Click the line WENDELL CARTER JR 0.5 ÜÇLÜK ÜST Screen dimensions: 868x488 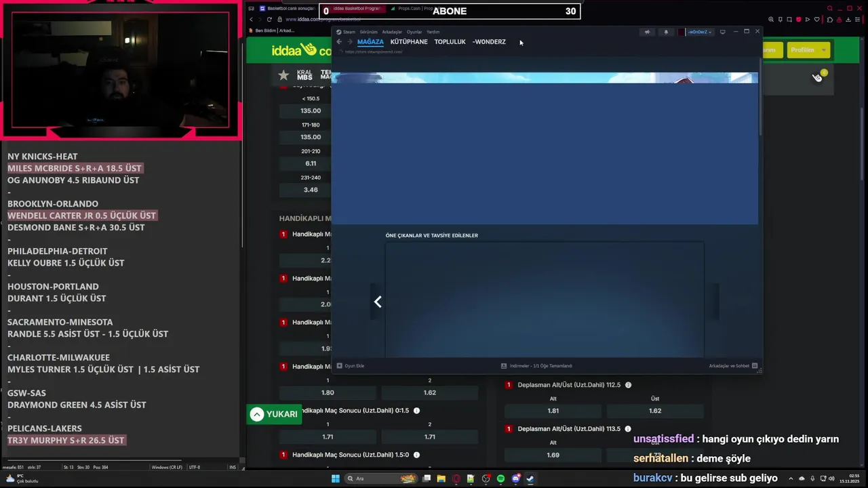[x=81, y=216]
